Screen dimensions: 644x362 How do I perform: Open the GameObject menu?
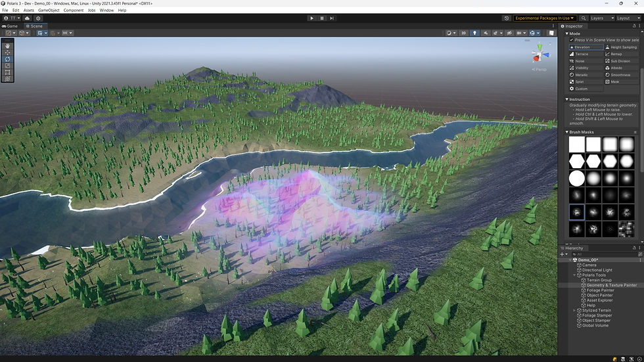pos(49,11)
